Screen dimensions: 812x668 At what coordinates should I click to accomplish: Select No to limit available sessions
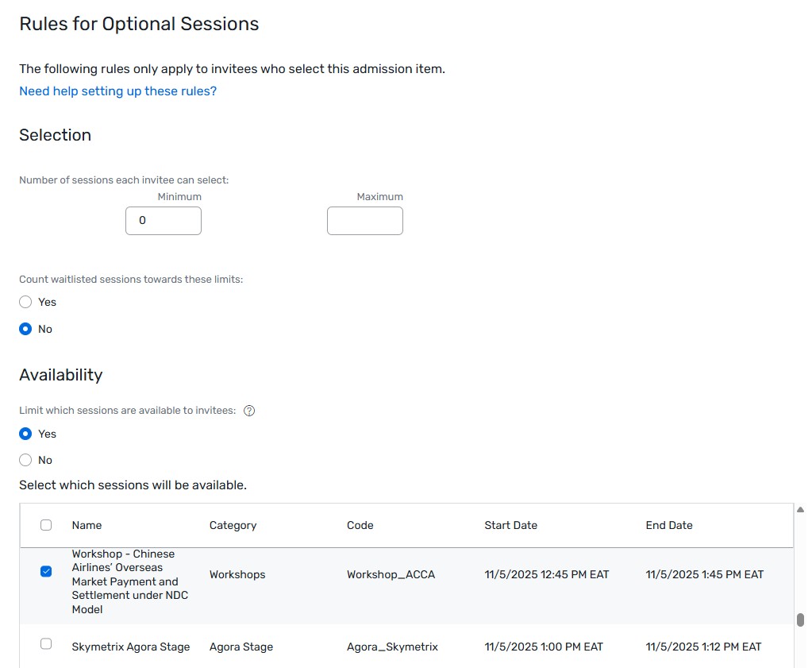tap(25, 460)
